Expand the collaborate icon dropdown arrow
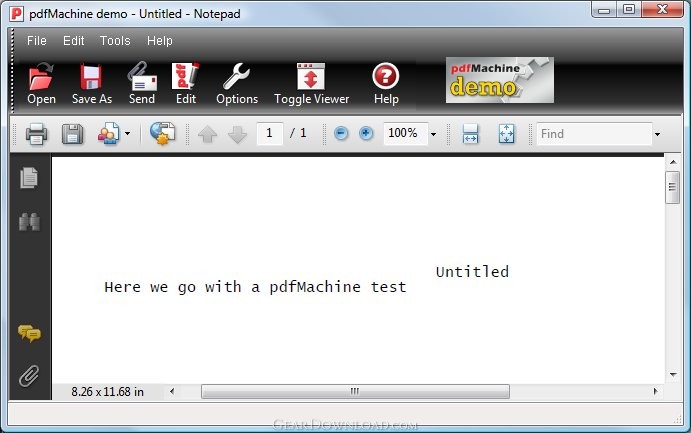This screenshot has width=691, height=433. 127,133
